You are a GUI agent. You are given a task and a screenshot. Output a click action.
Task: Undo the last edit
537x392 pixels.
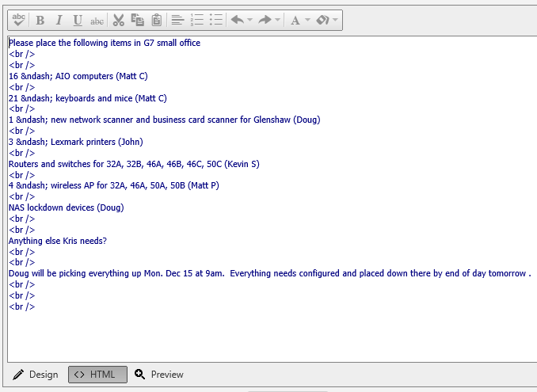pos(238,21)
